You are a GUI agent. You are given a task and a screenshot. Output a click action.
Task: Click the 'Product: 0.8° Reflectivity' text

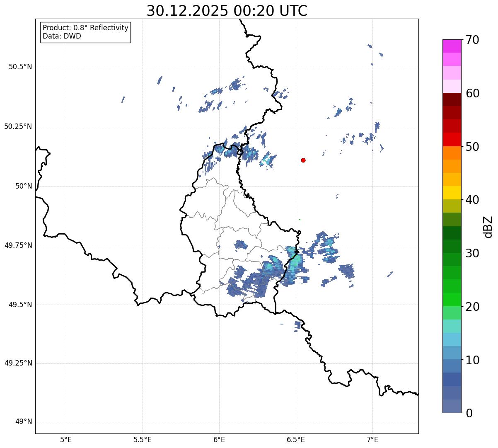click(86, 28)
